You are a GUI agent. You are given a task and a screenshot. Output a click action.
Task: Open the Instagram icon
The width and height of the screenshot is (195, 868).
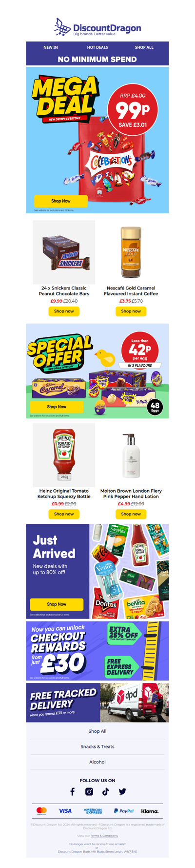coord(89,791)
